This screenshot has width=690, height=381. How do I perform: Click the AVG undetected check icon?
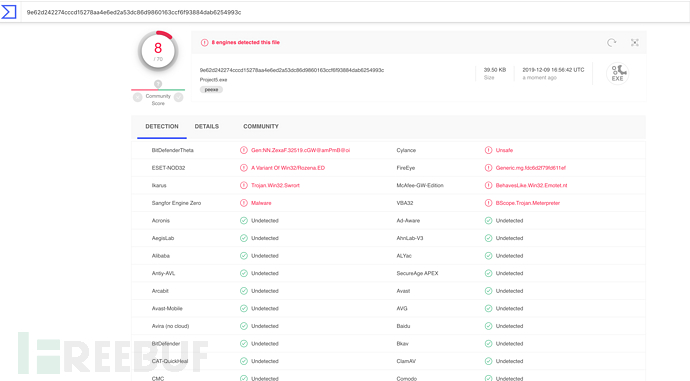coord(488,308)
